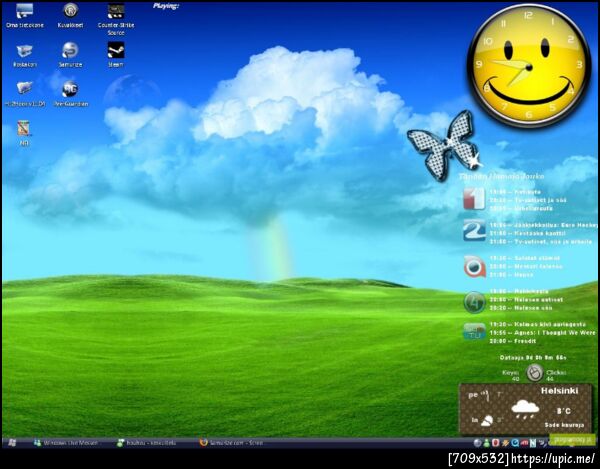Image resolution: width=600 pixels, height=469 pixels.
Task: Click the 'Clicks' counter text
Action: point(556,375)
